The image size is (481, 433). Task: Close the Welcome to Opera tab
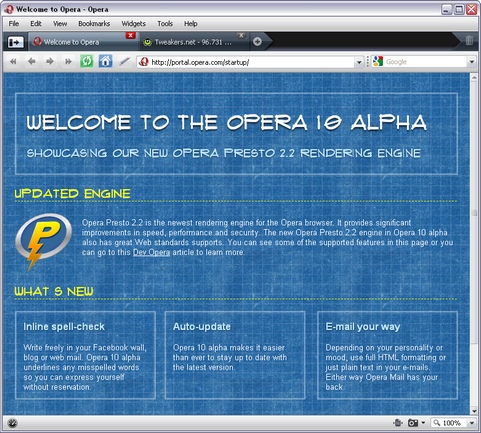coord(131,35)
